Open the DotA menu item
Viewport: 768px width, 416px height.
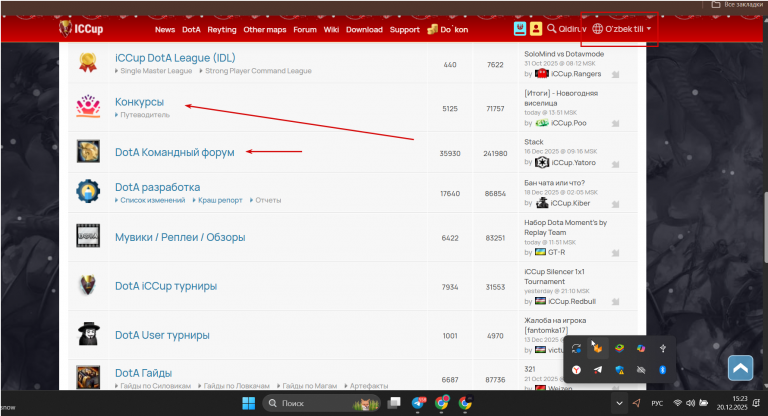[x=191, y=29]
